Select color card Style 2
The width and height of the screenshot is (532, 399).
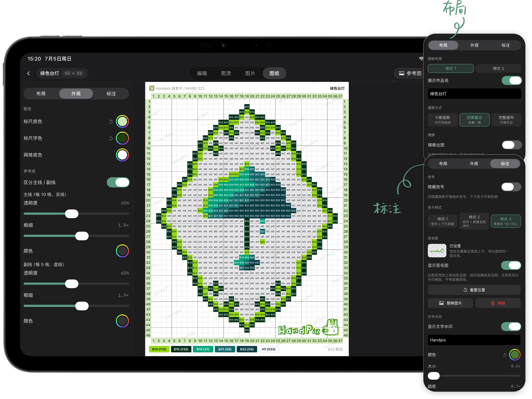(x=474, y=221)
